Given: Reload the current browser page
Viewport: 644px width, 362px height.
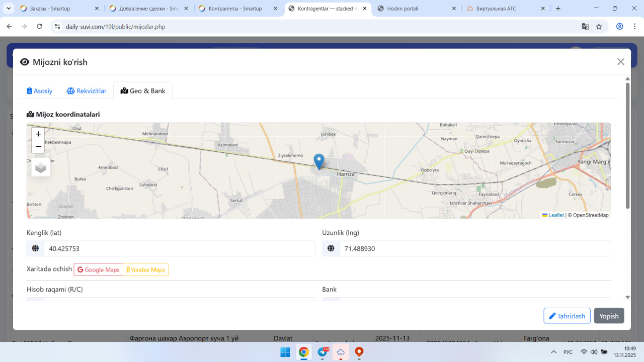Looking at the screenshot, I should point(39,27).
